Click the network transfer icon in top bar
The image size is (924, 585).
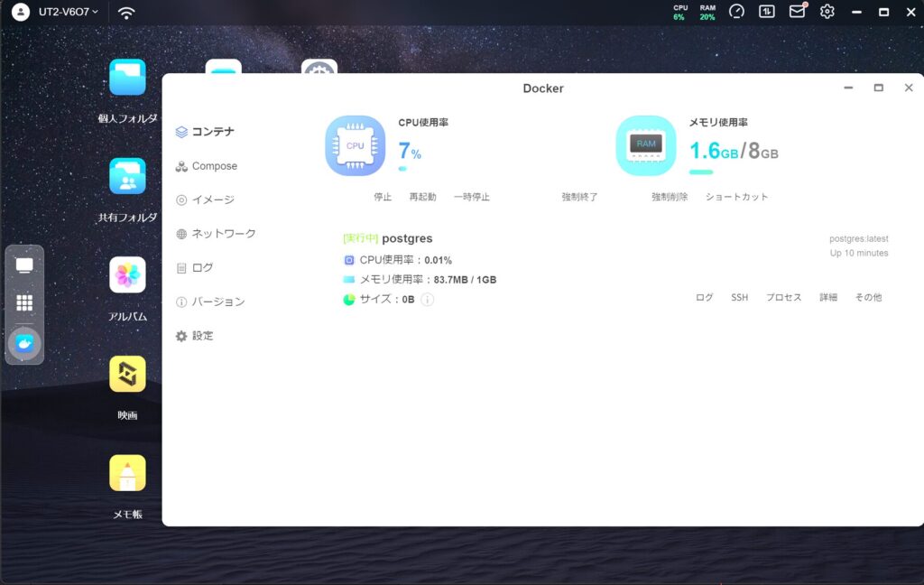(x=767, y=11)
